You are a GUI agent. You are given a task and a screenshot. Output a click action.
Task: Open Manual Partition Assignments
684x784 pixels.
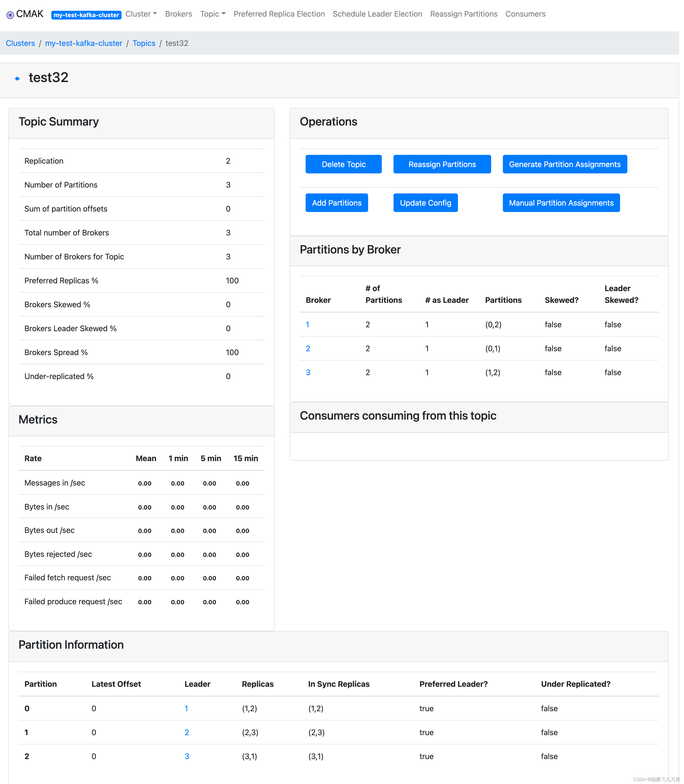561,203
